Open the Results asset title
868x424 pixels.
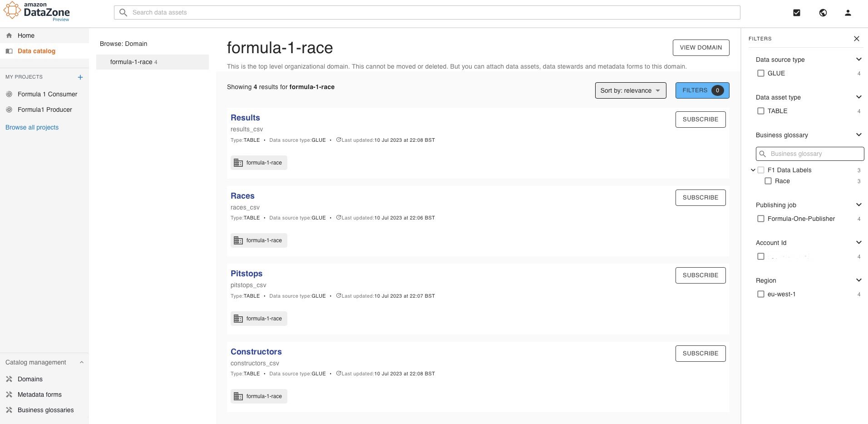point(245,118)
